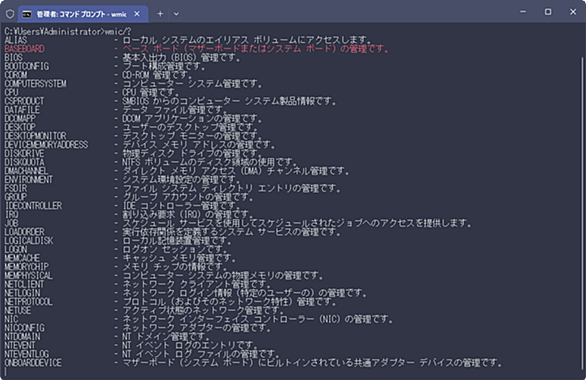Maximize the terminal window
Screen dimensions: 586x380
(x=548, y=12)
